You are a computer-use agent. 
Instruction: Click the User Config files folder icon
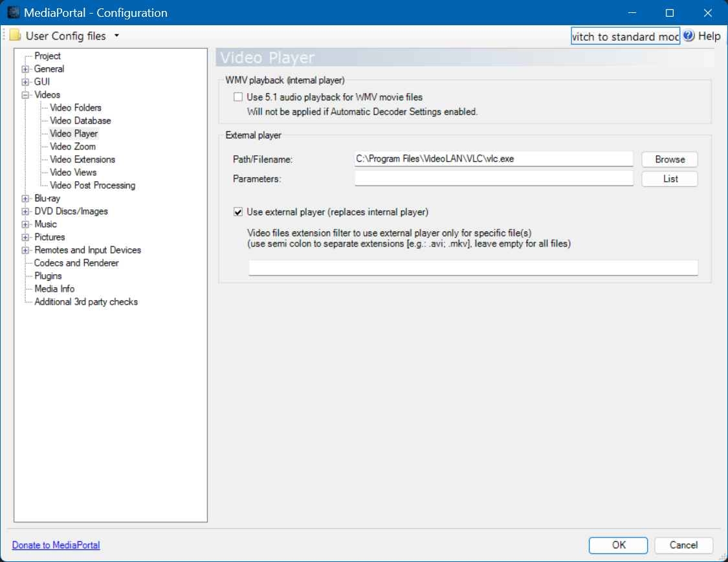coord(16,36)
